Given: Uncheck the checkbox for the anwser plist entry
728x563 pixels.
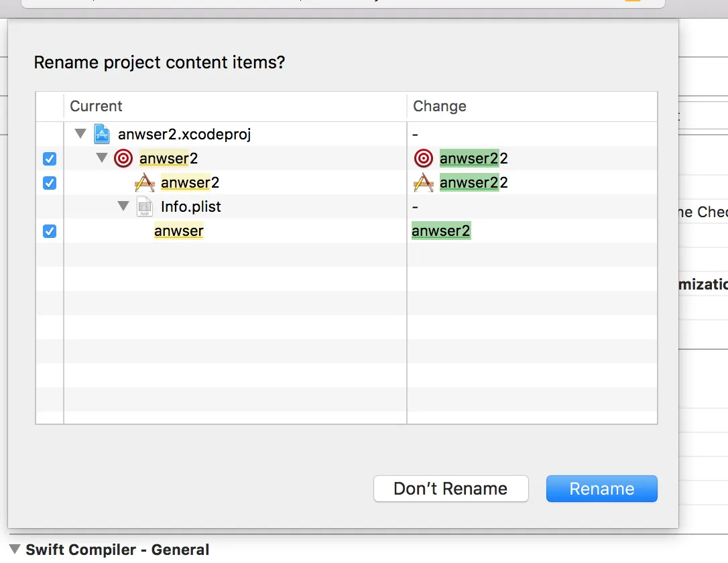Looking at the screenshot, I should [50, 231].
